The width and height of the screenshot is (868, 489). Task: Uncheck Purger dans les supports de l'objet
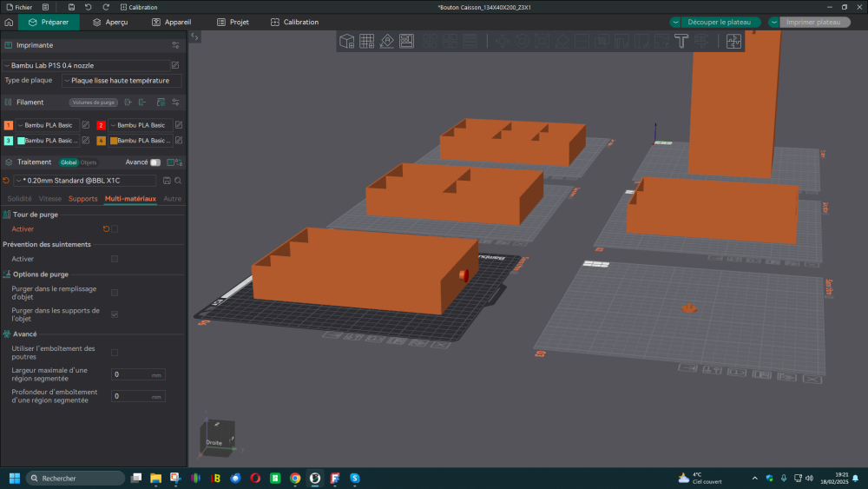pyautogui.click(x=115, y=314)
